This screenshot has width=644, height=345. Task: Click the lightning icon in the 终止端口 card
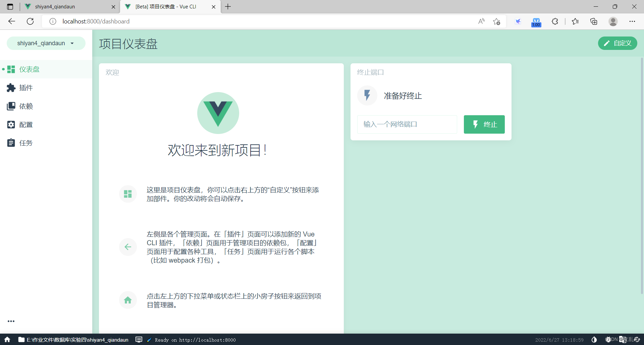[367, 95]
